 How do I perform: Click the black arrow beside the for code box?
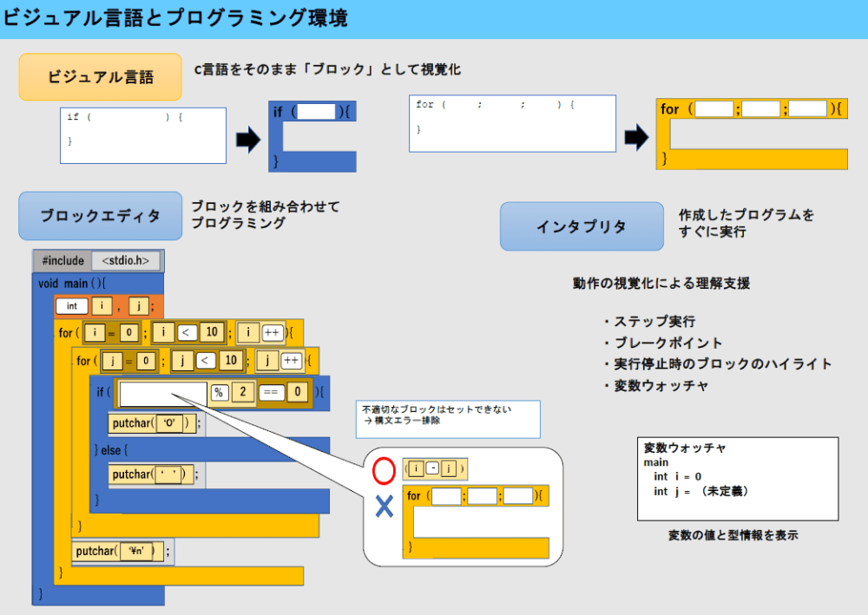[x=637, y=136]
